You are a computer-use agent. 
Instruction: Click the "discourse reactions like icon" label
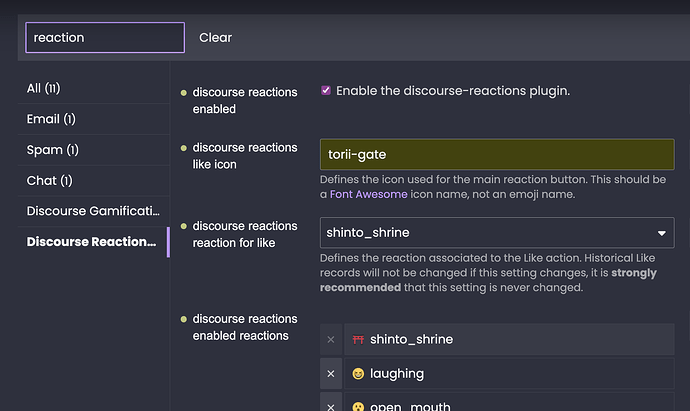pyautogui.click(x=245, y=156)
